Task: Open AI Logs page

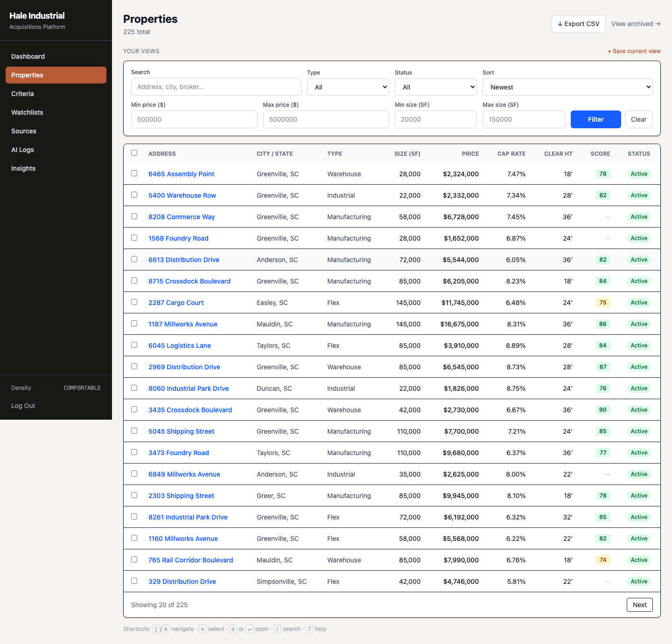Action: click(x=56, y=150)
